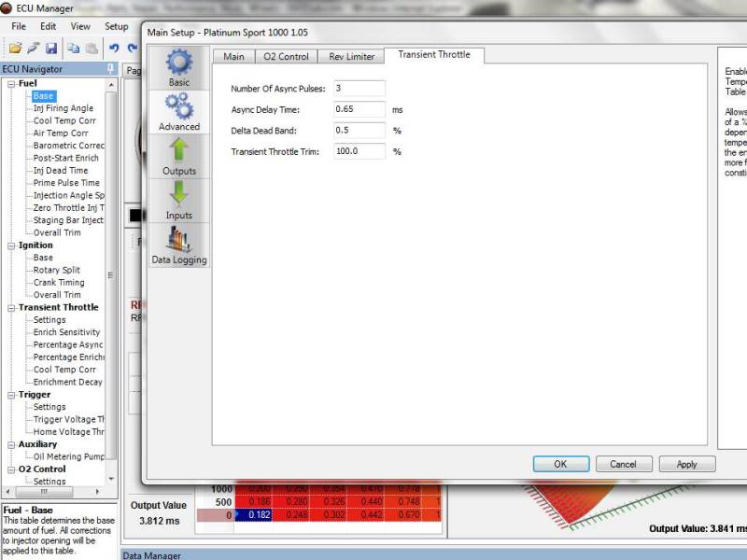The width and height of the screenshot is (747, 560).
Task: Select Oil Metering Pump tree item
Action: pos(68,456)
